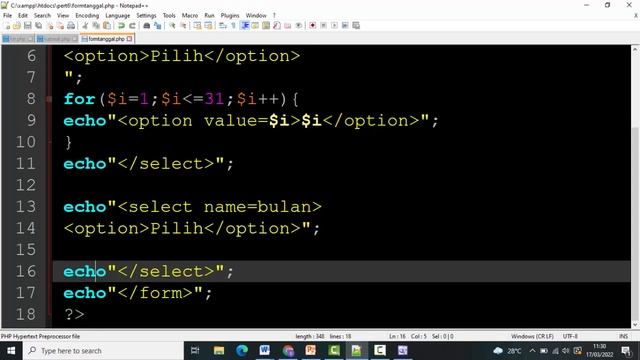This screenshot has width=640, height=360.
Task: Open the Edit menu
Action: pos(23,16)
